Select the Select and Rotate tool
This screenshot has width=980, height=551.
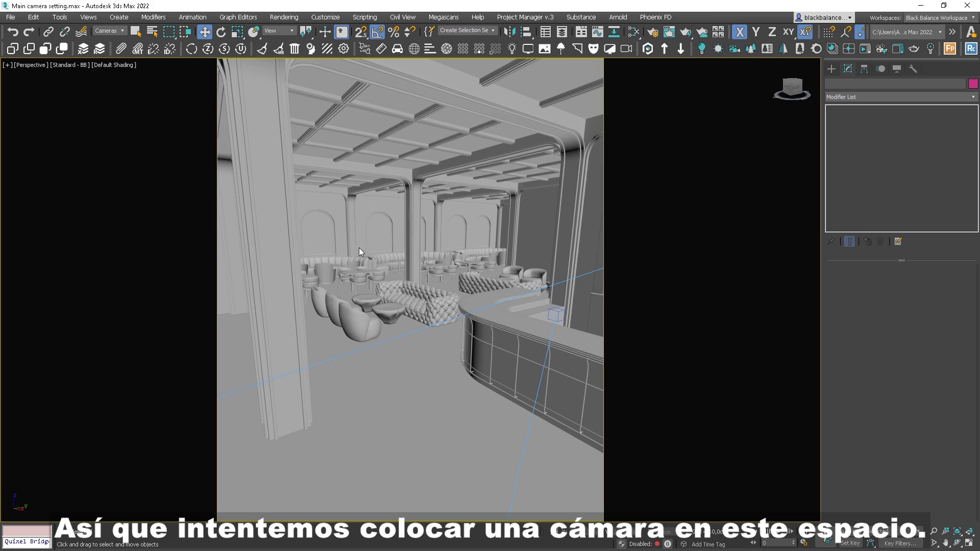(220, 31)
